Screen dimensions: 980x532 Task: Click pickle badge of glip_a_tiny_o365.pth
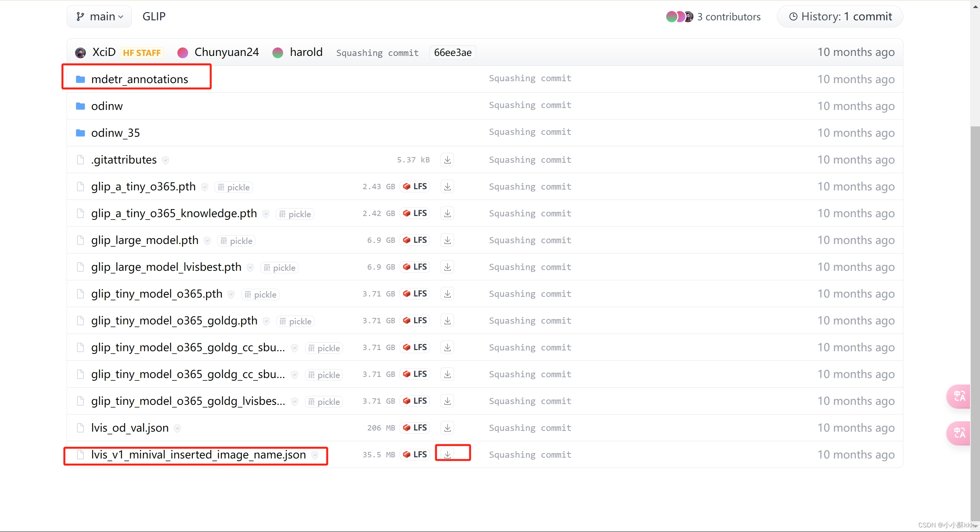pyautogui.click(x=234, y=187)
